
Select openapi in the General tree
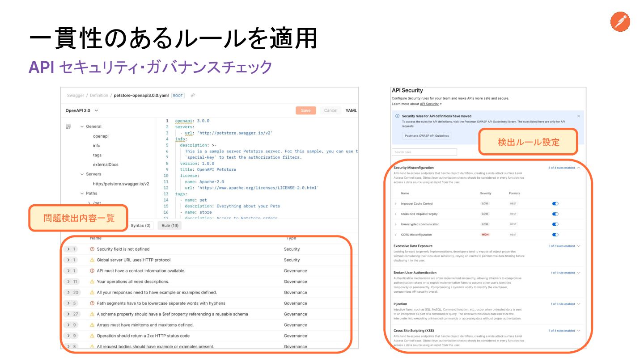click(x=101, y=136)
